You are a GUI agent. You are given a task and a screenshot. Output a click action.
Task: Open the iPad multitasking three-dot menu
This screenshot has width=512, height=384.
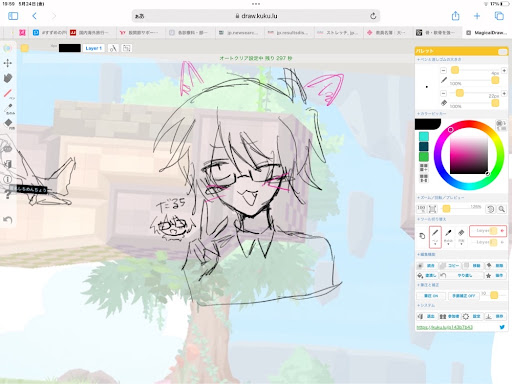click(256, 4)
